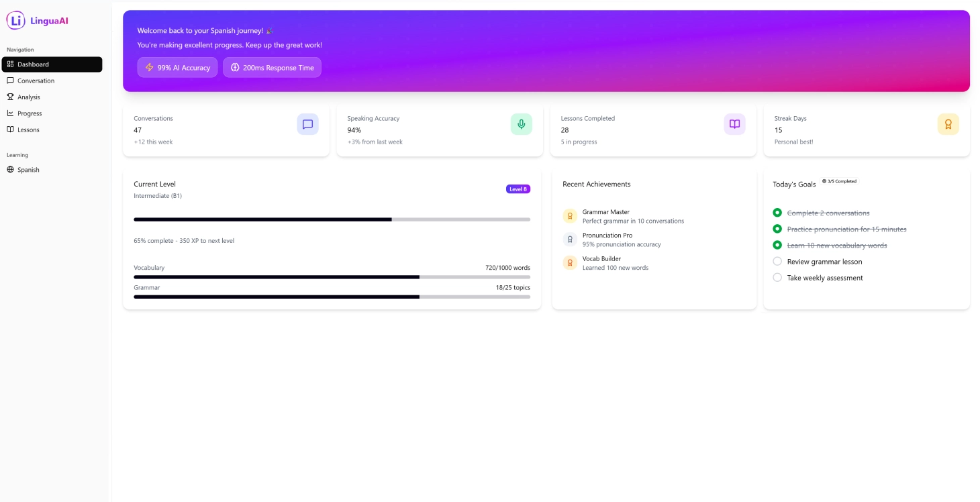Open Analysis via the trophy icon
This screenshot has height=502, width=980.
tap(9, 97)
